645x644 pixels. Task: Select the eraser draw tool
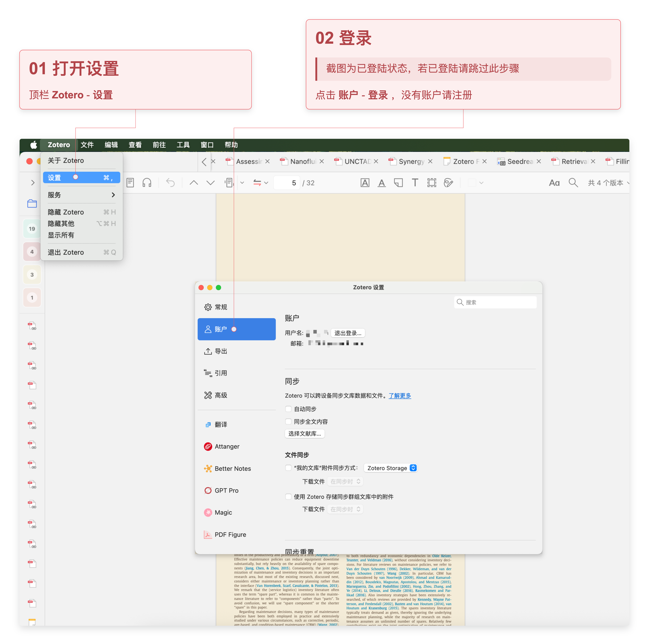pos(448,183)
